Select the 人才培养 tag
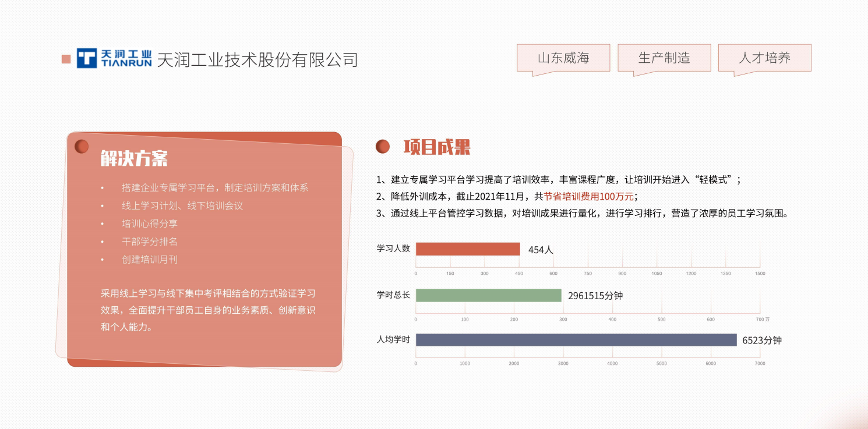 (x=764, y=58)
